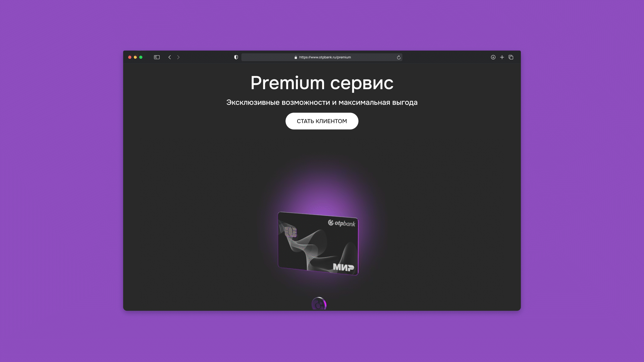Click the МИР logo on the card
644x362 pixels.
point(343,267)
